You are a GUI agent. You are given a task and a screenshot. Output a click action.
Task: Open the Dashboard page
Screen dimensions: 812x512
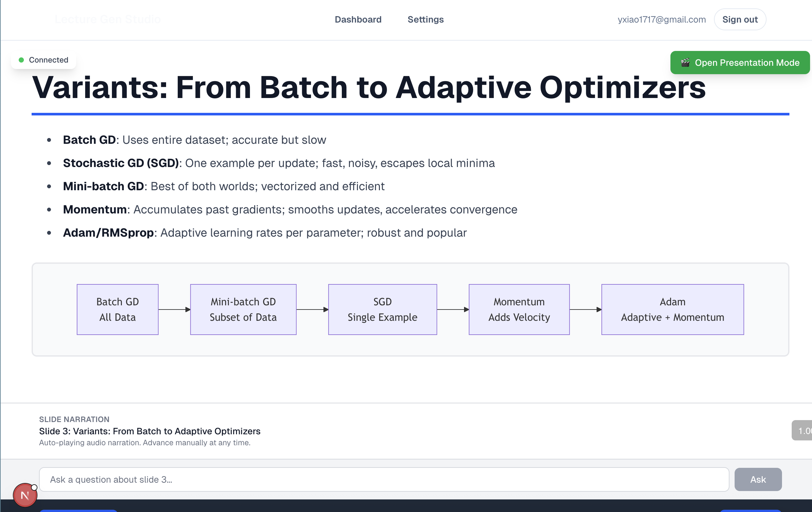tap(358, 20)
